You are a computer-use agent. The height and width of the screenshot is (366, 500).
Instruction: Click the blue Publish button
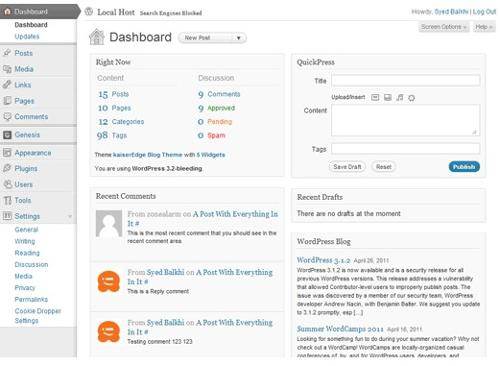click(464, 167)
